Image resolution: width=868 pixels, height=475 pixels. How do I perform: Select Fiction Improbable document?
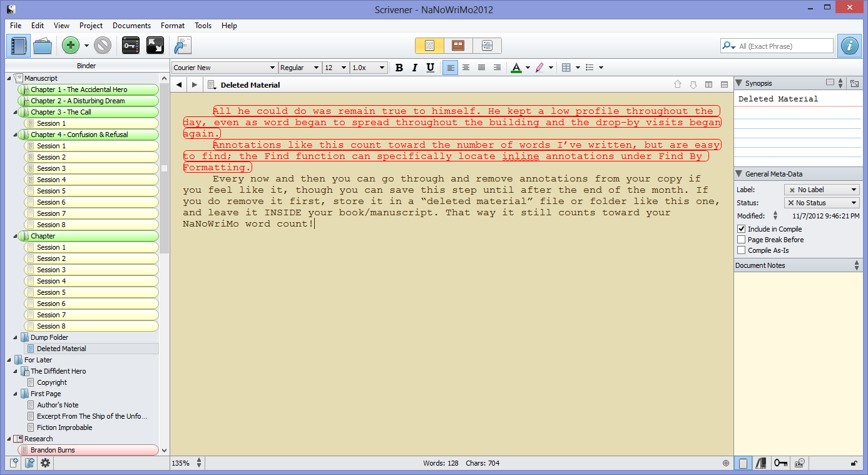64,427
